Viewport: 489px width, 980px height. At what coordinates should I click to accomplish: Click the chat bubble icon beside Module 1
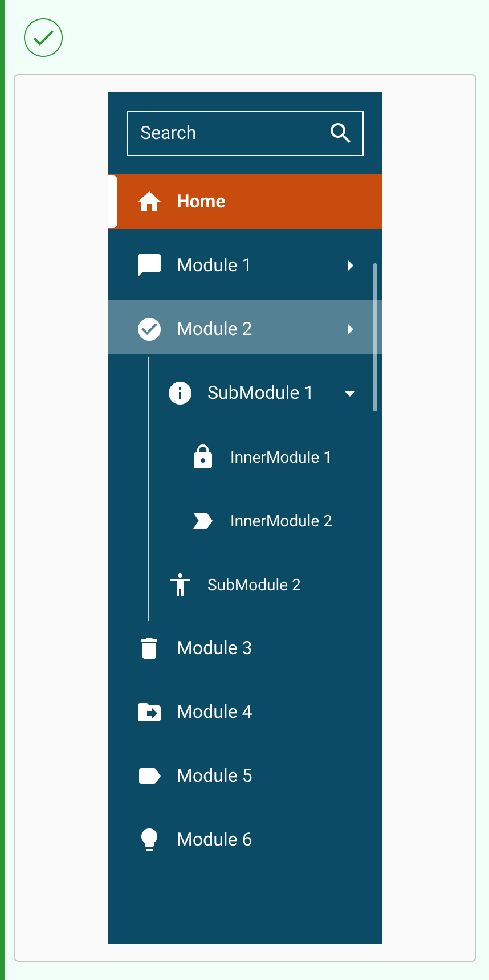pos(149,266)
